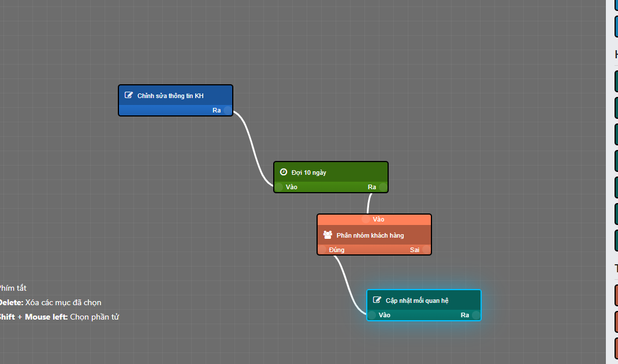
Task: Select the Cập nhật mối quan hệ node title
Action: coord(417,301)
